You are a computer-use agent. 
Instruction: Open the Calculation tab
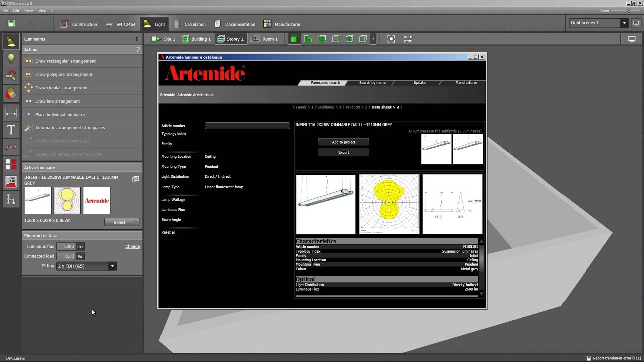tap(190, 24)
